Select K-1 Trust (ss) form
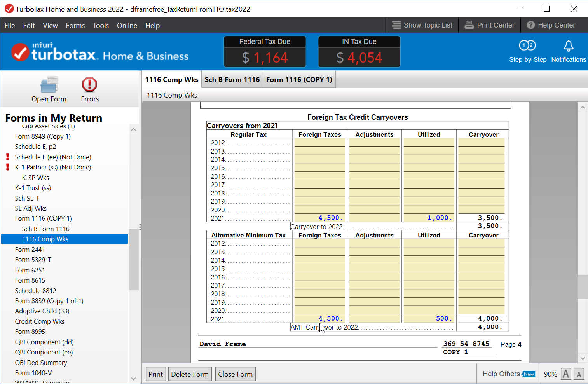Viewport: 588px width, 384px height. (x=33, y=188)
